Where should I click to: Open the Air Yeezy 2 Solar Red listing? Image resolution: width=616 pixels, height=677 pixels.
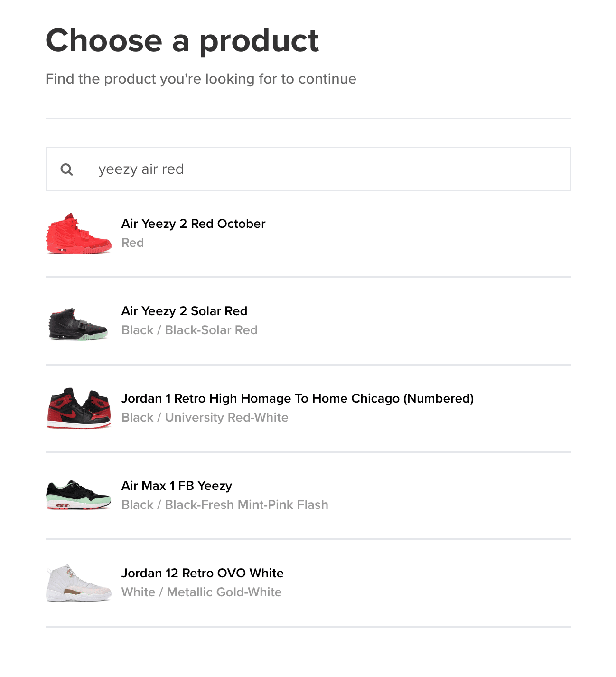[184, 311]
